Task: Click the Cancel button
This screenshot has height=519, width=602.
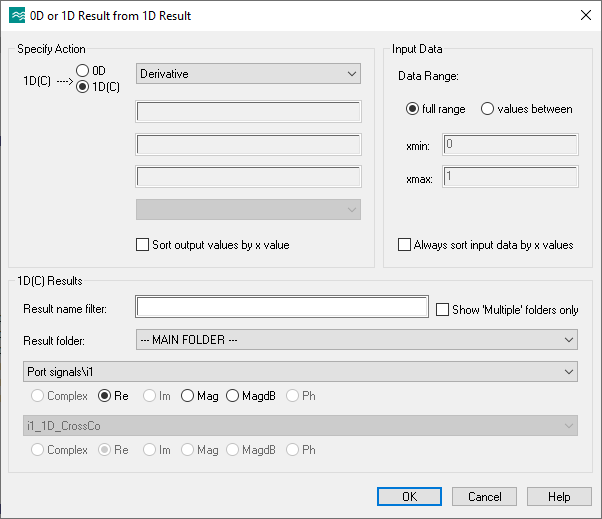Action: [x=484, y=496]
